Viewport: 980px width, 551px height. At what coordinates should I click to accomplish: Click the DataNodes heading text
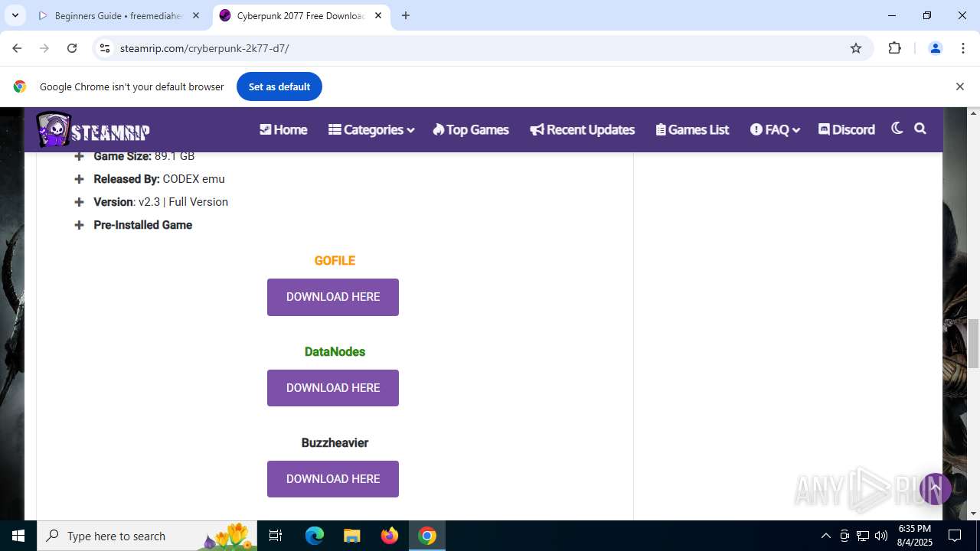pos(335,351)
